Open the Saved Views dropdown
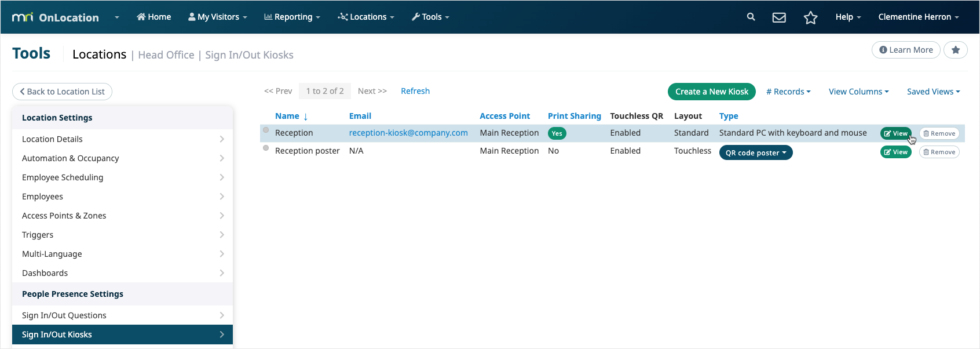Image resolution: width=980 pixels, height=349 pixels. tap(934, 92)
